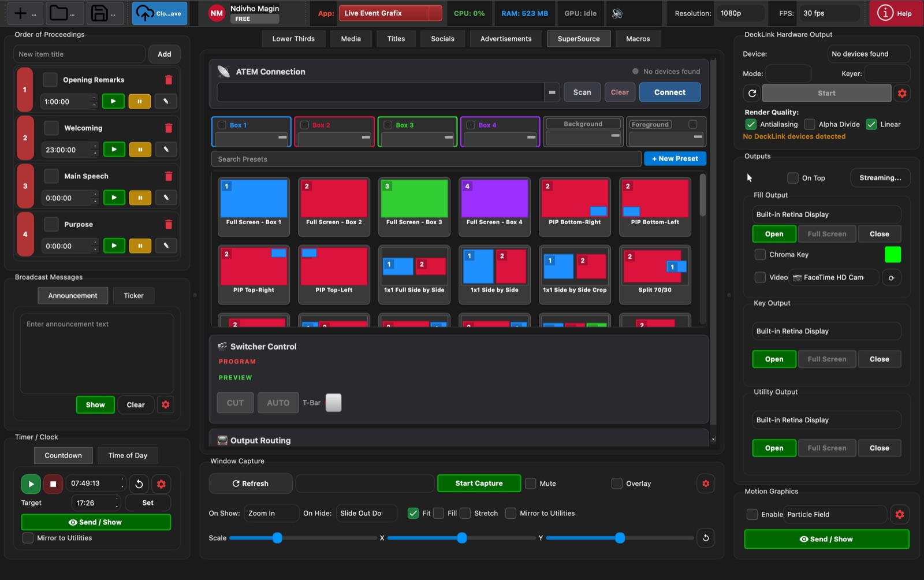Open DeckLink output settings gear
The width and height of the screenshot is (924, 580).
coord(902,93)
